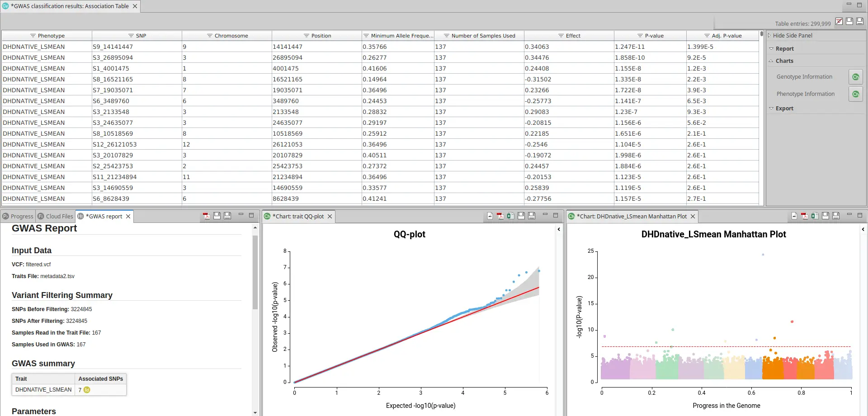Click the yellow Id icon next to 7 associated SNPs
Screen dimensions: 868x416
pos(87,390)
